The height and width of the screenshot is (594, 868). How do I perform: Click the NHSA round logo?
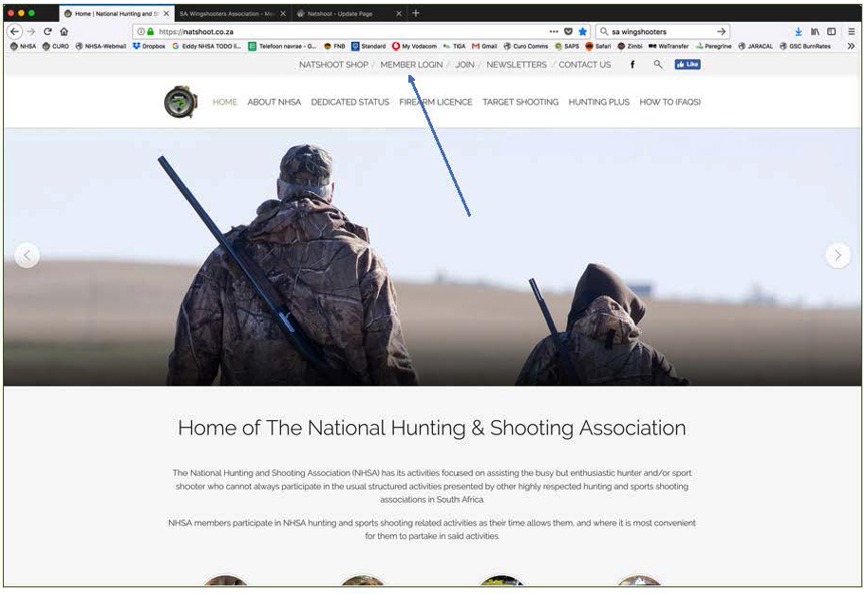click(x=180, y=102)
